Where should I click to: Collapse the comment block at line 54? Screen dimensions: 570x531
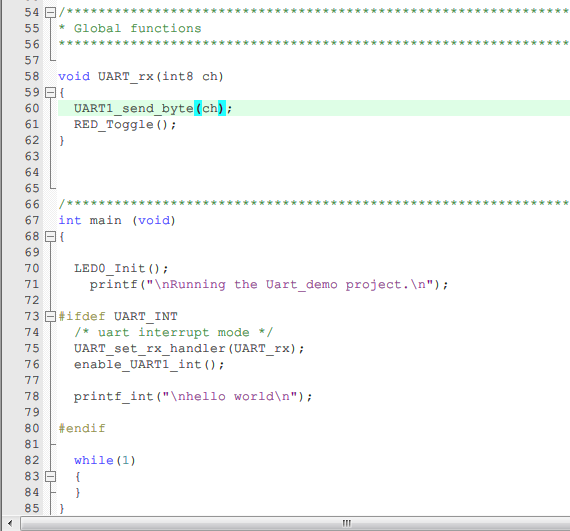pos(50,13)
